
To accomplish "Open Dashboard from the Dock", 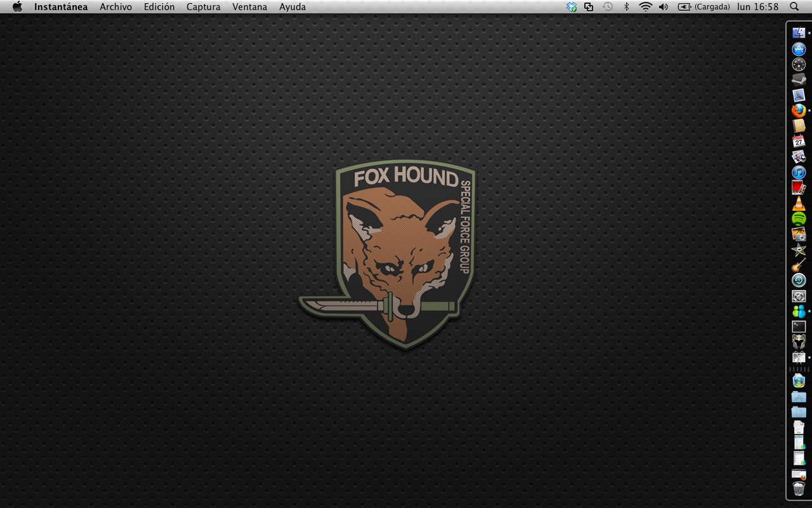I will pyautogui.click(x=799, y=64).
